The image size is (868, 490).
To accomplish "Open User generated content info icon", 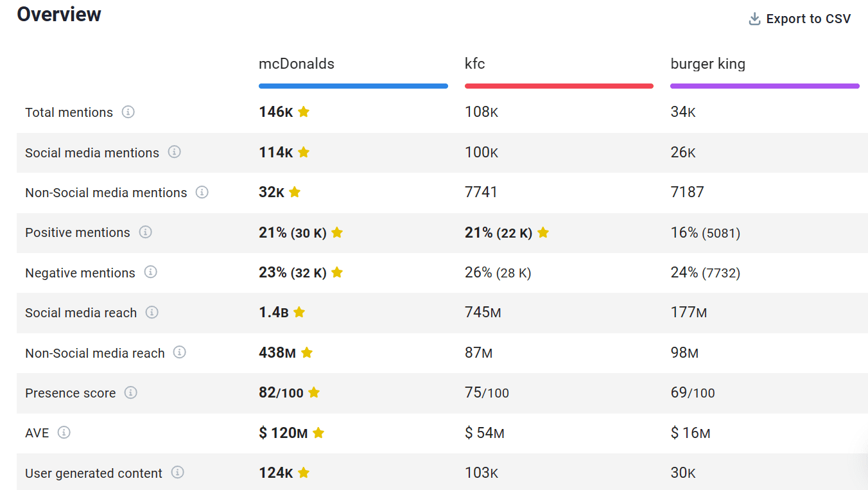I will point(178,473).
